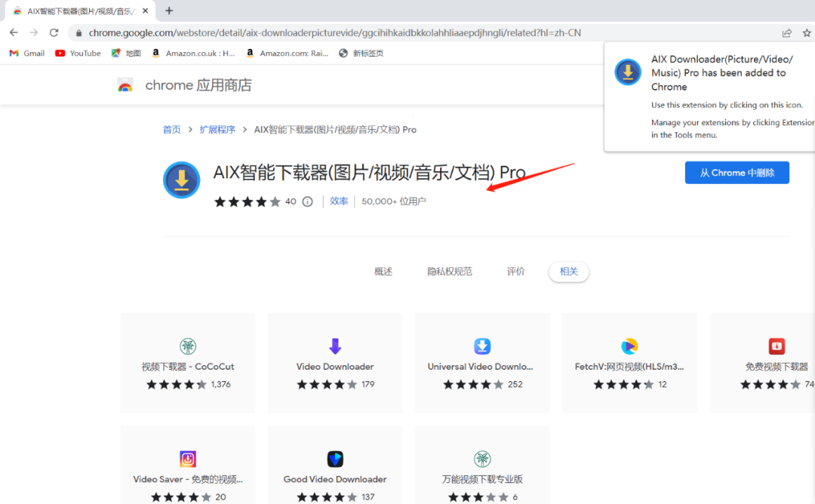Select the 相关 tab
Screen dimensions: 815x504
tap(568, 271)
